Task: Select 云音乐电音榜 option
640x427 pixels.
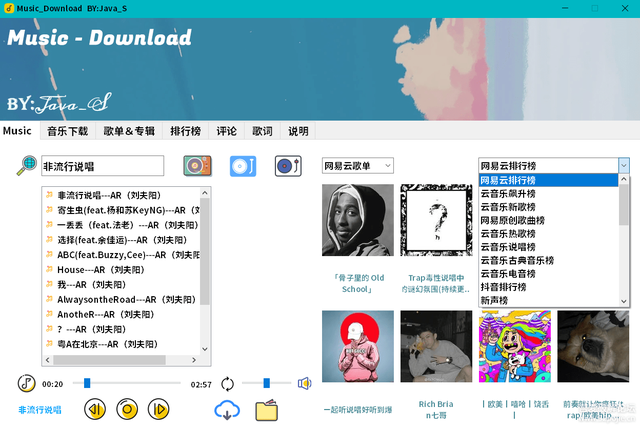Action: coord(548,274)
